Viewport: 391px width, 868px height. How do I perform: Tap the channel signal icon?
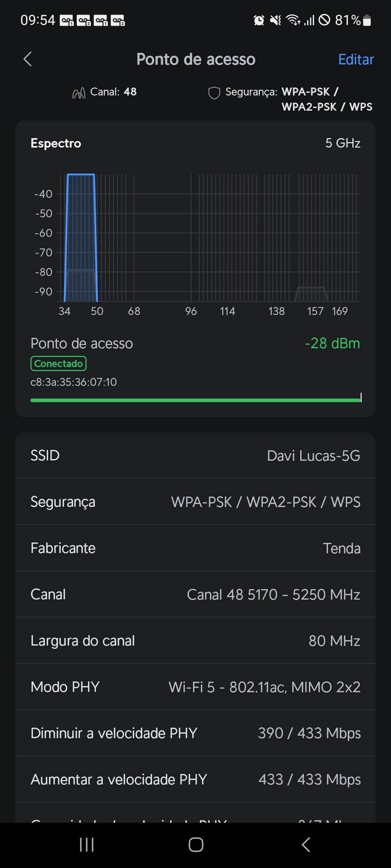click(x=79, y=93)
